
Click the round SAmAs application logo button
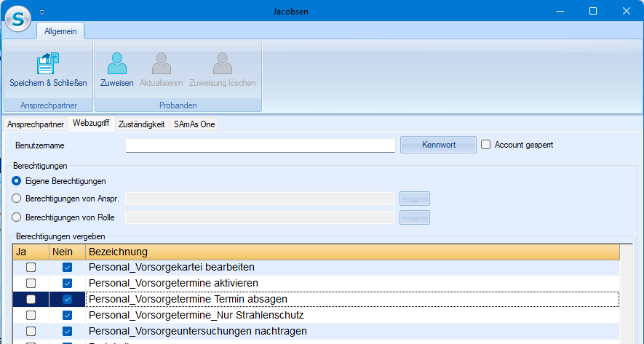click(x=18, y=19)
